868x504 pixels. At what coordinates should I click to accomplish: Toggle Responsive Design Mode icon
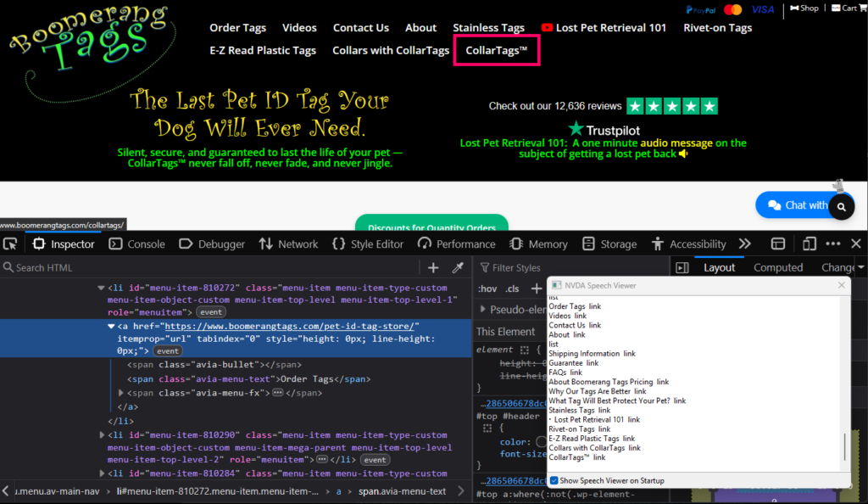pyautogui.click(x=810, y=244)
